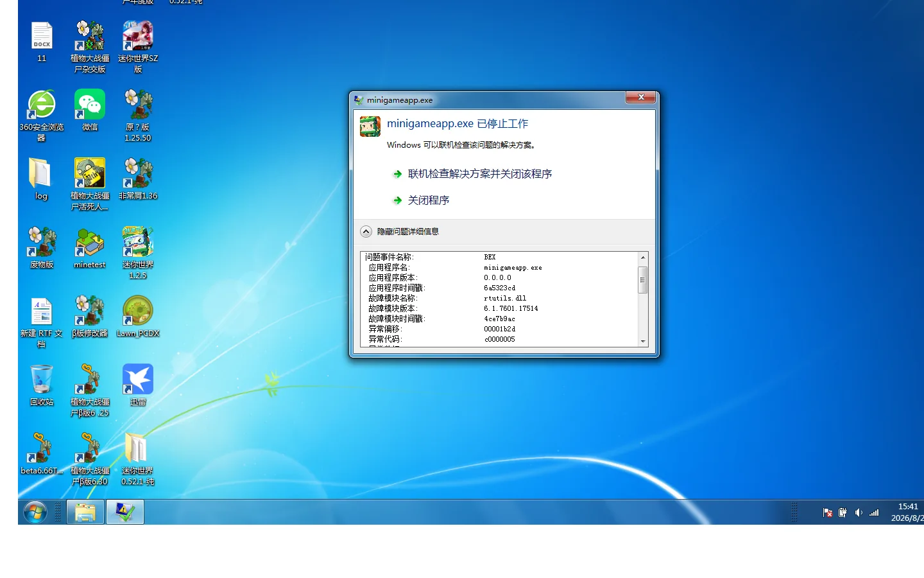This screenshot has height=578, width=924.
Task: Click the details box scrollbar thumb
Action: pos(643,280)
